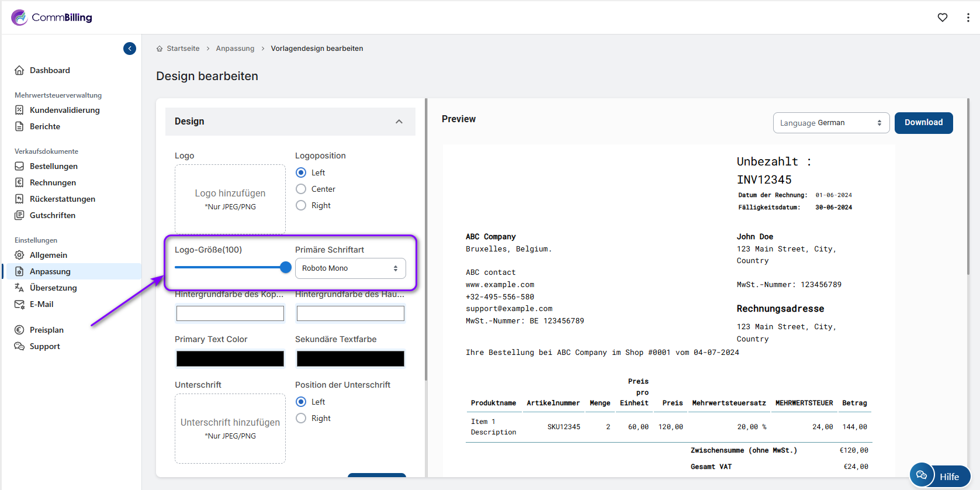Click the Rechnungen invoice icon
The width and height of the screenshot is (980, 490).
pyautogui.click(x=19, y=182)
